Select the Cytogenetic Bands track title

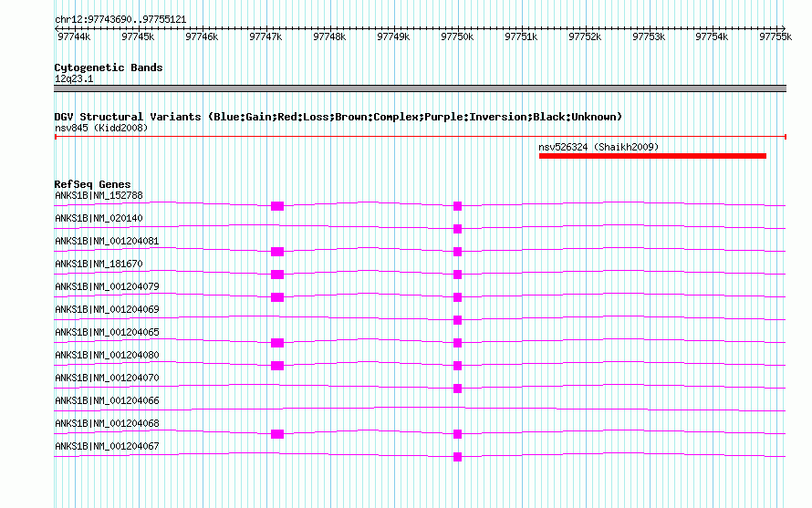(x=109, y=67)
